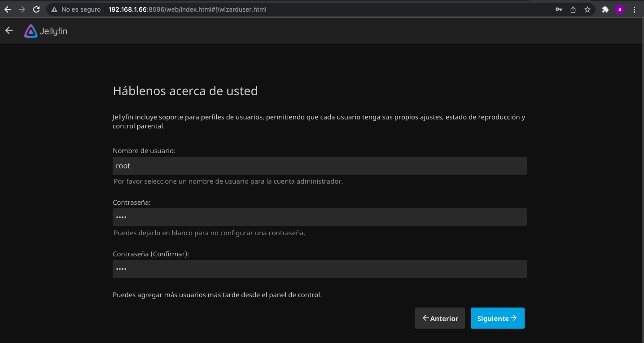644x343 pixels.
Task: Click the share page icon
Action: point(573,9)
